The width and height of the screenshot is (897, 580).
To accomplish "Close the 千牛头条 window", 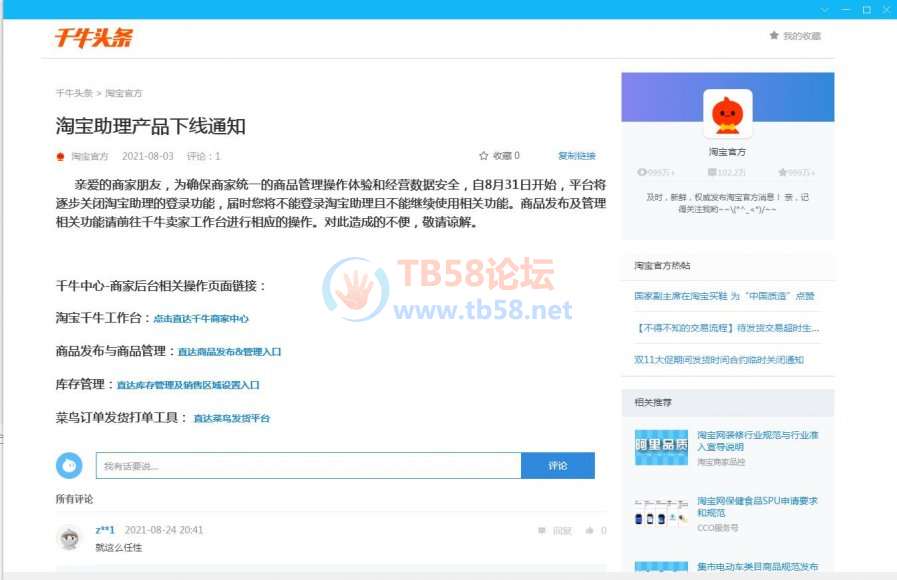I will pyautogui.click(x=887, y=10).
